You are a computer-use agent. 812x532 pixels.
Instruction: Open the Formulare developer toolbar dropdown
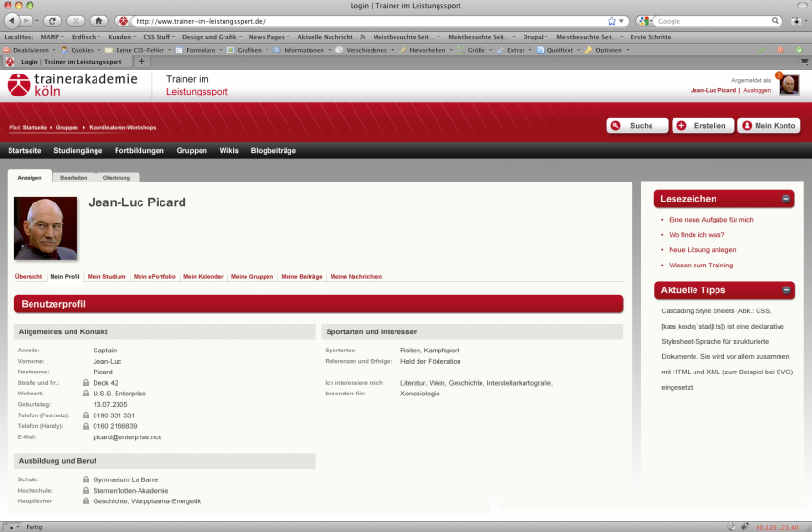click(x=200, y=49)
